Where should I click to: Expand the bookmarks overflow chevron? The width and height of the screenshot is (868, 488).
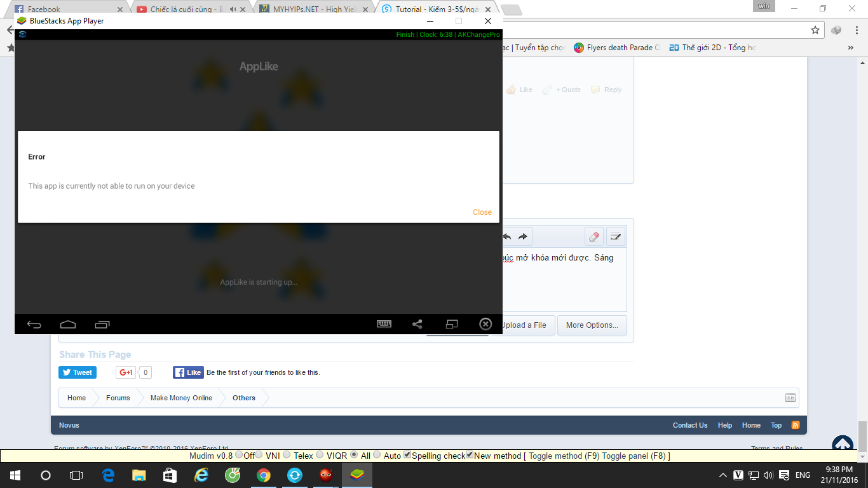[851, 48]
